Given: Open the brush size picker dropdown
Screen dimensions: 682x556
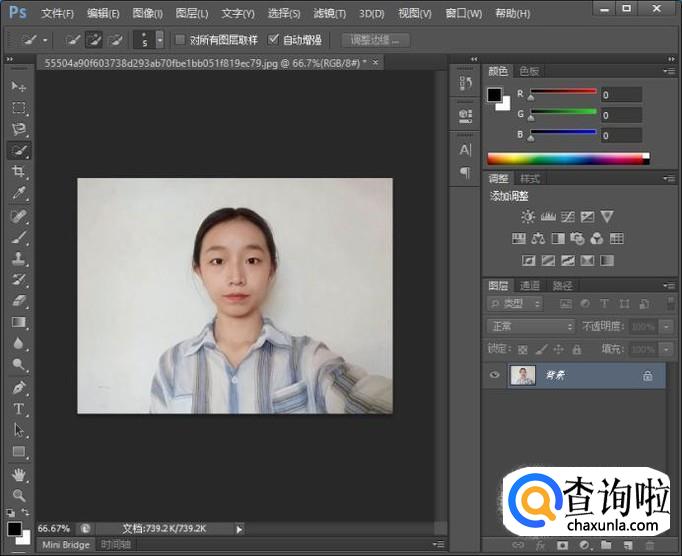Looking at the screenshot, I should [x=160, y=41].
